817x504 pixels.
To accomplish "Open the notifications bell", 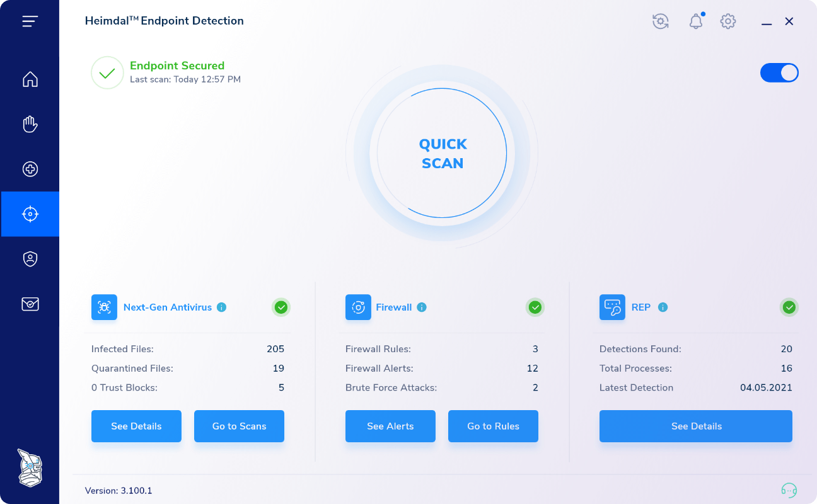I will (696, 21).
